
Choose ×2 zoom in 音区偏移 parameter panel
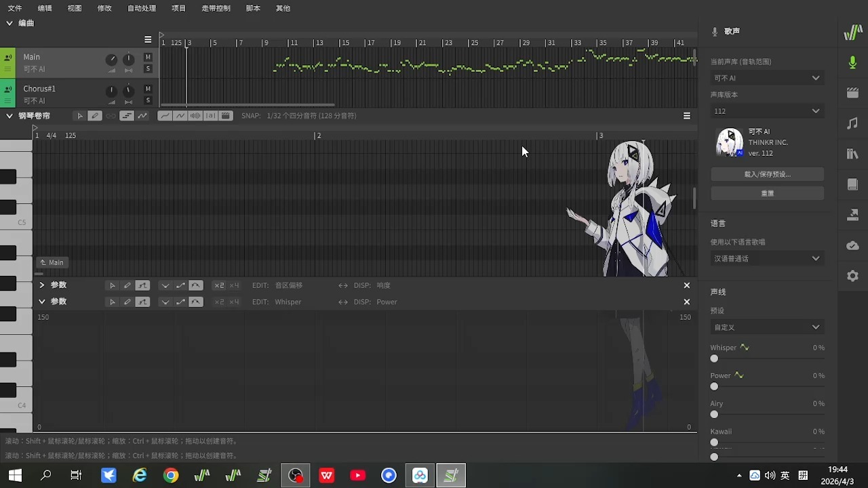[x=219, y=285]
